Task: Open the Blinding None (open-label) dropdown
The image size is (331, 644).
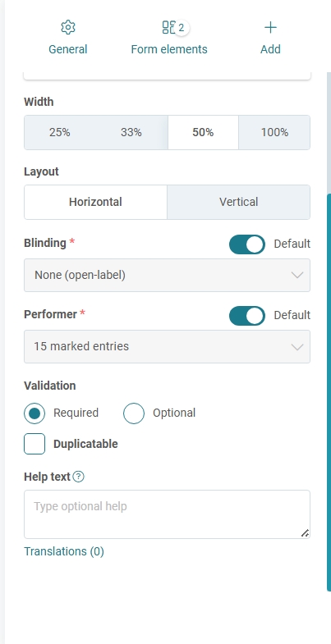Action: [x=167, y=275]
